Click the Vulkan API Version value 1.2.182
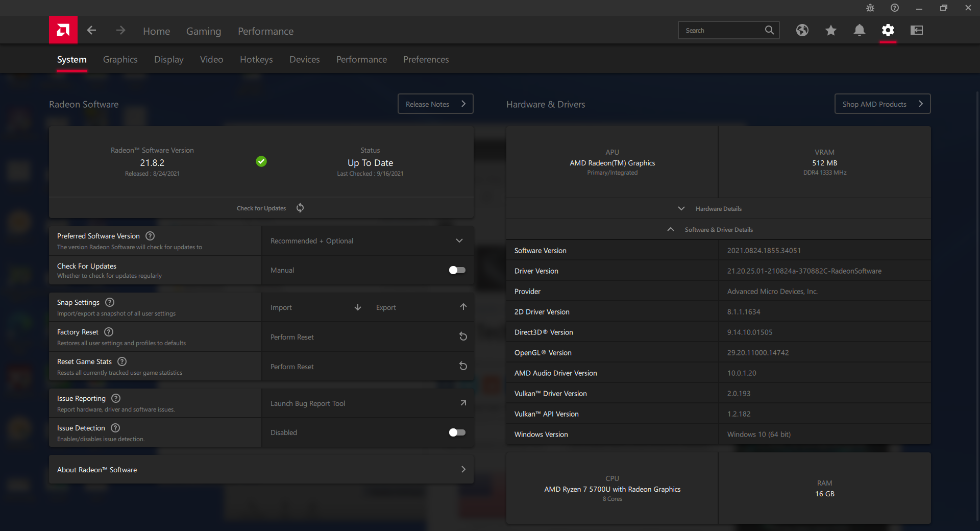 739,414
